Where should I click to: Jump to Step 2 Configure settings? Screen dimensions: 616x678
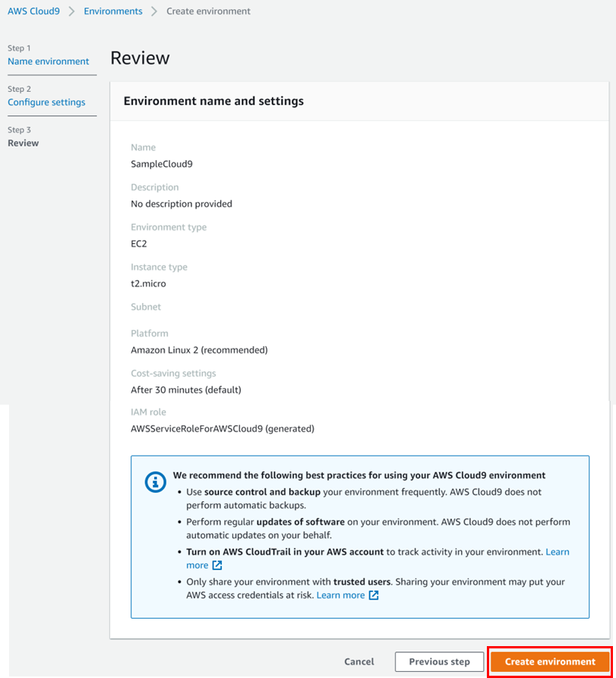pos(46,102)
